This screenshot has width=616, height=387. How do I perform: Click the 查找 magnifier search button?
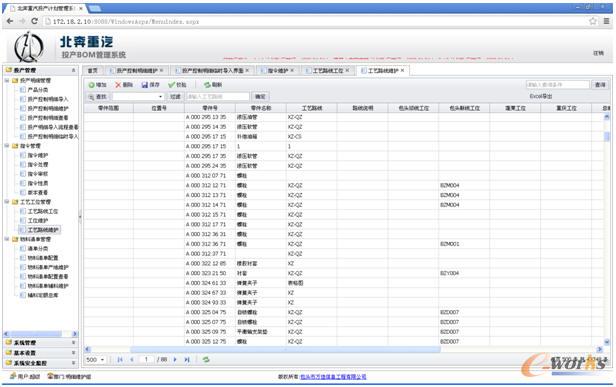(97, 97)
